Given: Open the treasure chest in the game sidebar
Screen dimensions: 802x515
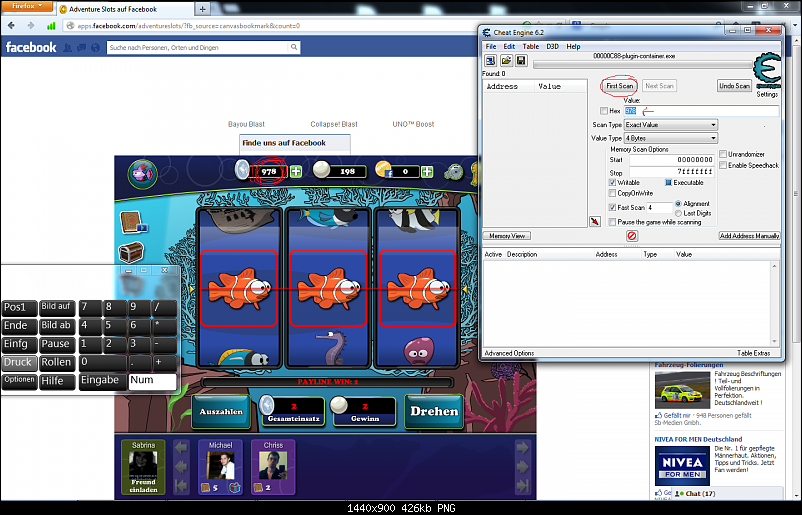Looking at the screenshot, I should 131,252.
